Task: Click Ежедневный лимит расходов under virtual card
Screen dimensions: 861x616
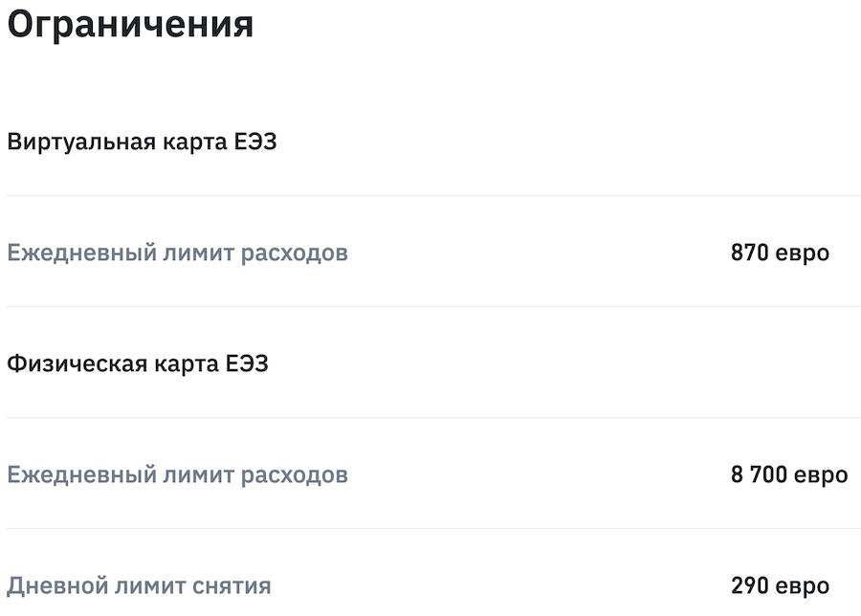Action: pos(177,253)
